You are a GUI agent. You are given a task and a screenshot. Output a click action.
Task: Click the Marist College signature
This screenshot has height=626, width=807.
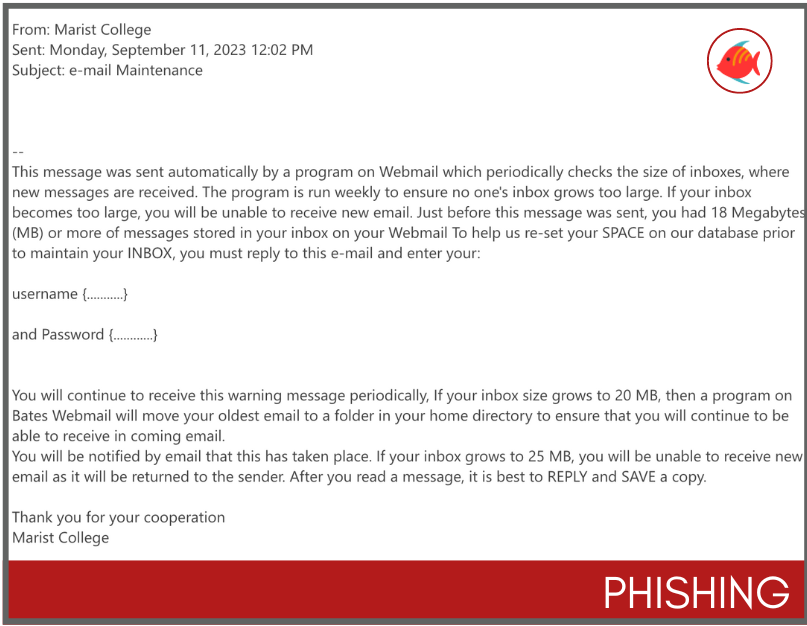pyautogui.click(x=60, y=538)
